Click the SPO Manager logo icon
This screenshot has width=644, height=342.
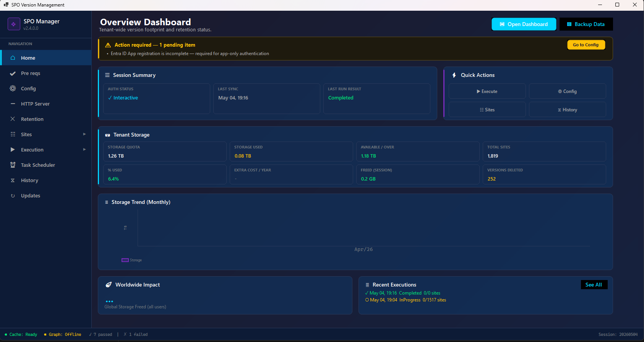[x=14, y=24]
